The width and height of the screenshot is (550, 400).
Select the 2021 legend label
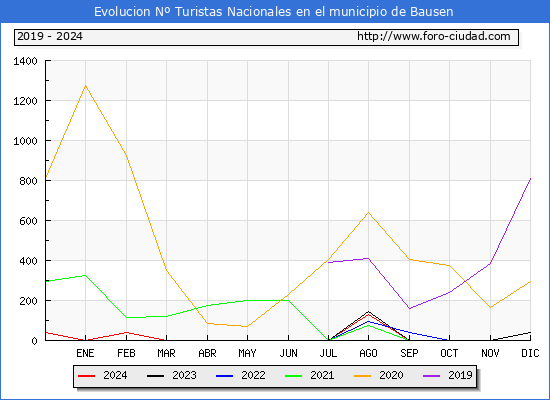322,375
